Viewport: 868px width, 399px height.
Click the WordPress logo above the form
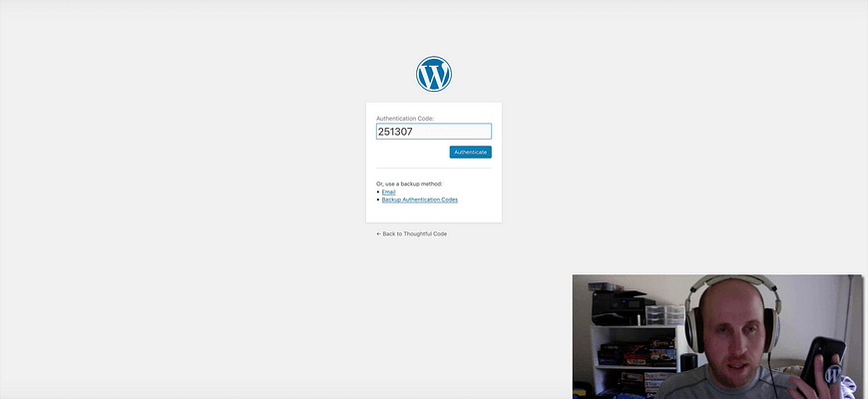[x=433, y=74]
